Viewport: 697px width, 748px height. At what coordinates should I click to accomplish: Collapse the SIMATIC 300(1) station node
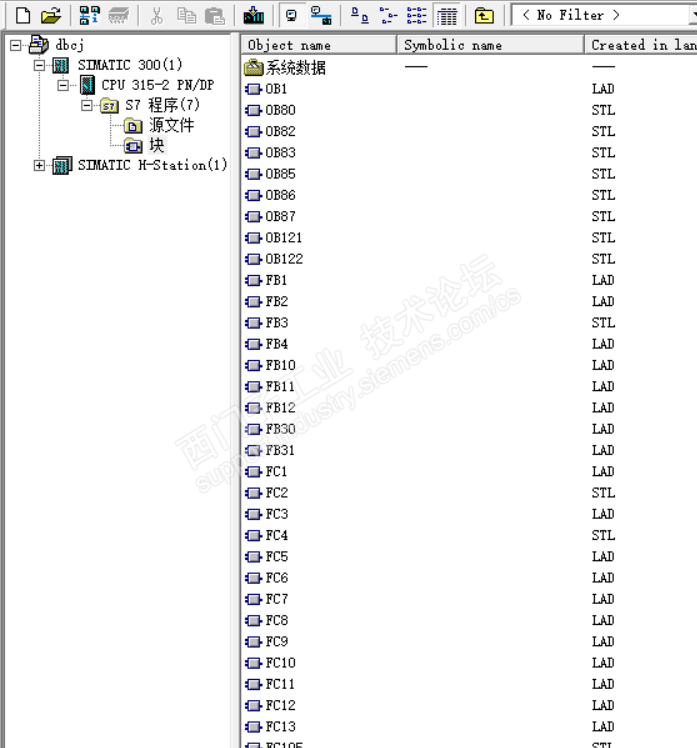[40, 65]
